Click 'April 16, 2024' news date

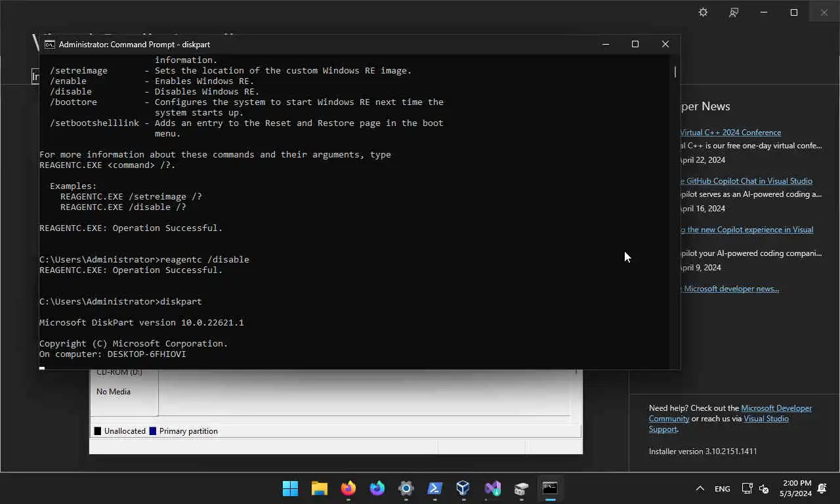click(x=702, y=209)
